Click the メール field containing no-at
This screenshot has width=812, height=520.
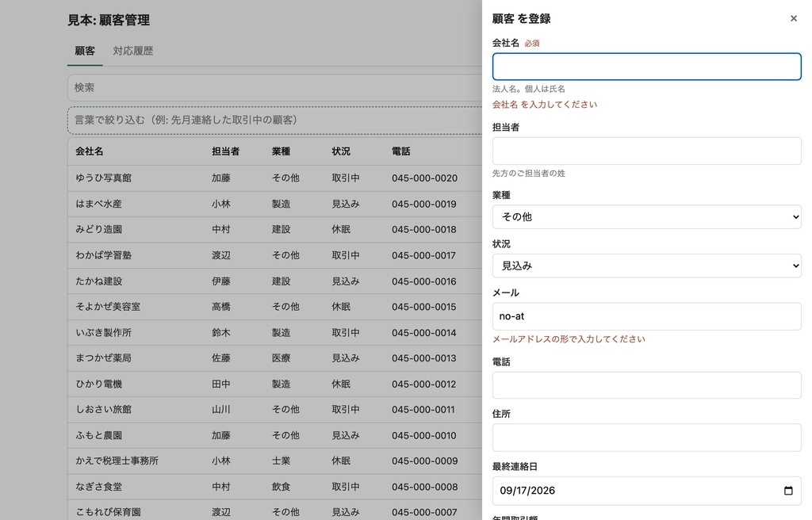pyautogui.click(x=647, y=316)
